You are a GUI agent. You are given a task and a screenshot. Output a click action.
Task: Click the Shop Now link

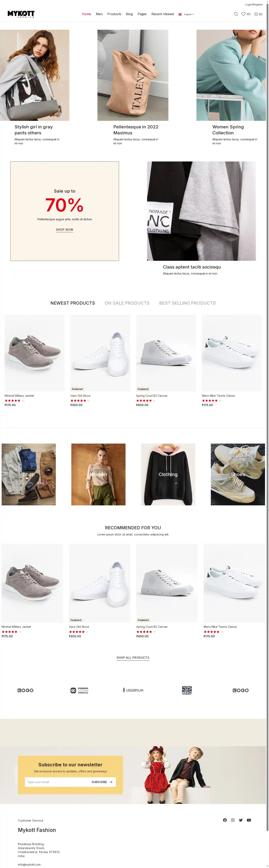click(65, 230)
